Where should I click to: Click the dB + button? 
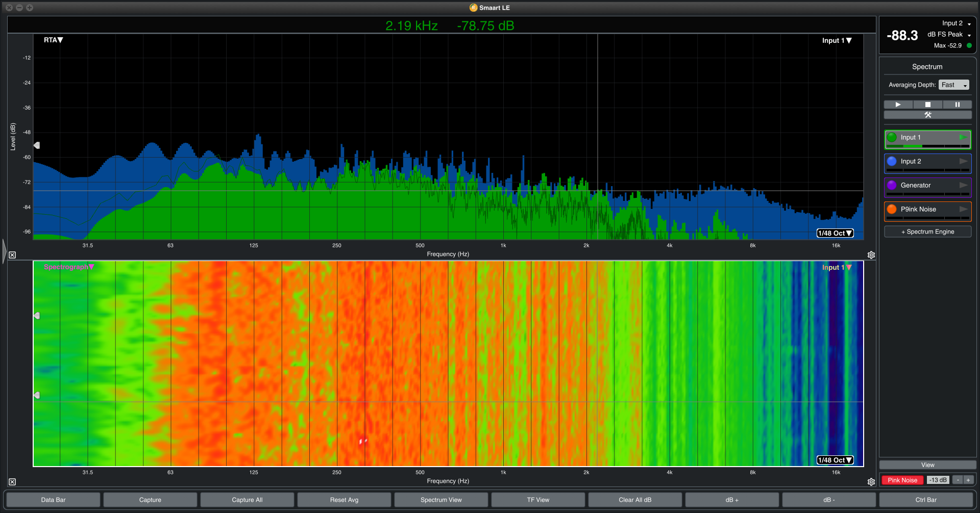point(732,500)
